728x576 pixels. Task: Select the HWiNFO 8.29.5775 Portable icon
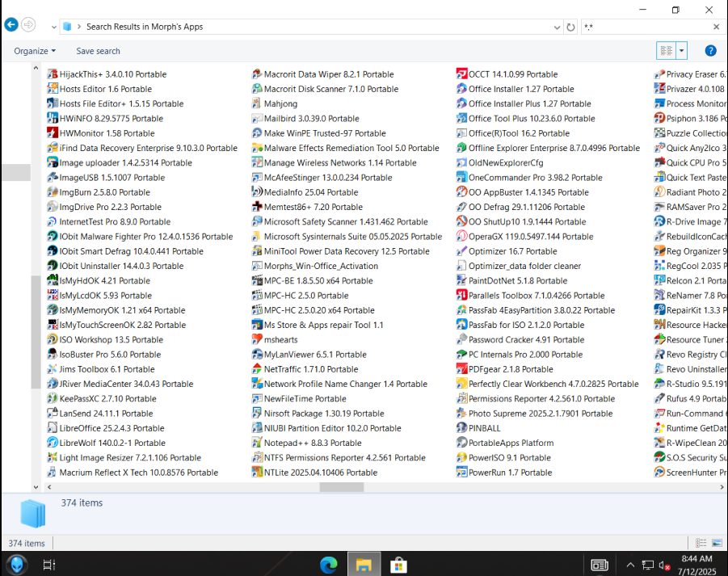point(53,119)
